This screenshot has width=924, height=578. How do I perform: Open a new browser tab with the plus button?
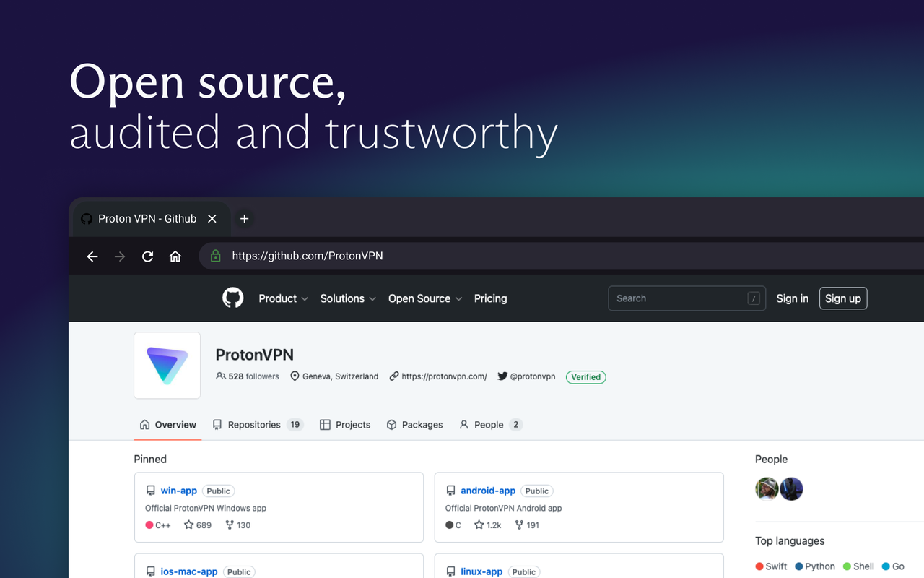pyautogui.click(x=244, y=218)
